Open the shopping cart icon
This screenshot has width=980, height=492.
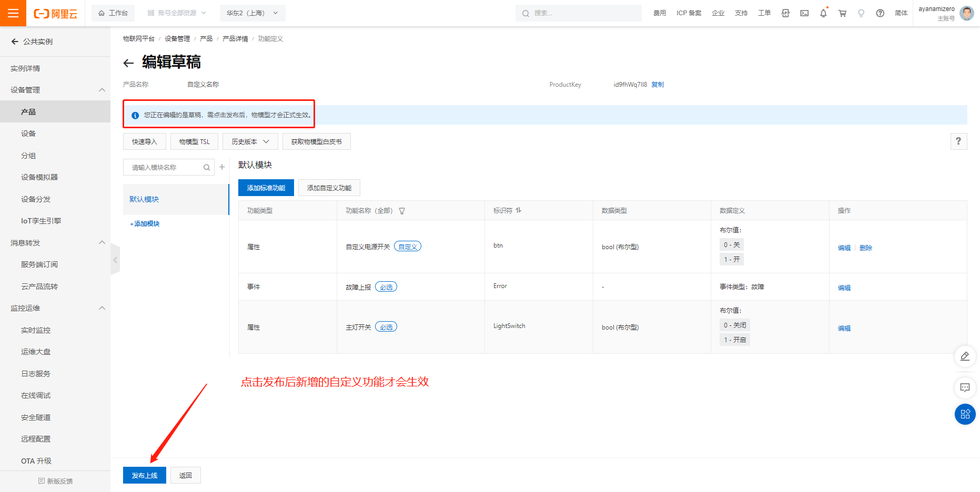tap(842, 13)
